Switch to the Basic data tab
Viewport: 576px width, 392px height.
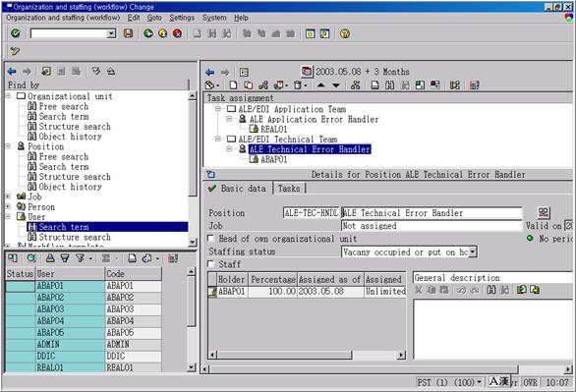[237, 189]
